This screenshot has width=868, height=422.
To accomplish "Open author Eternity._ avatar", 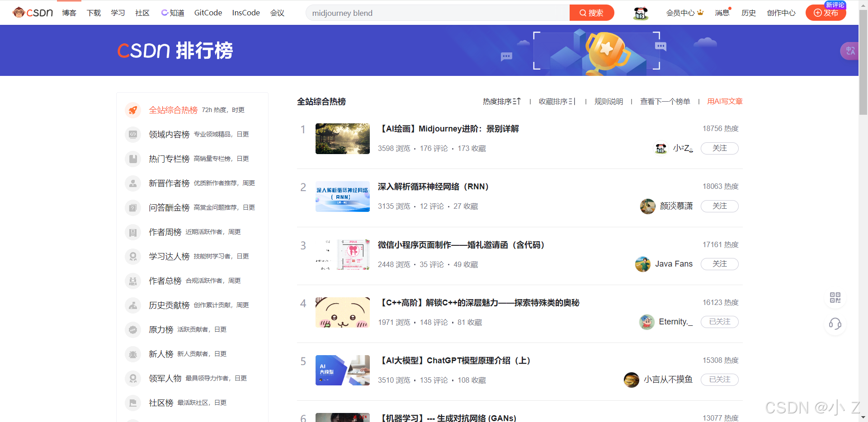I will pos(646,322).
